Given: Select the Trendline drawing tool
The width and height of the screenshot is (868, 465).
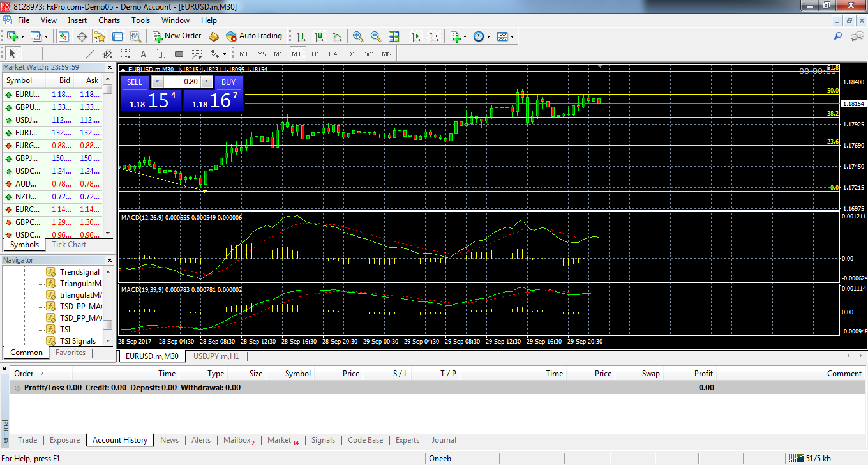Looking at the screenshot, I should [90, 54].
